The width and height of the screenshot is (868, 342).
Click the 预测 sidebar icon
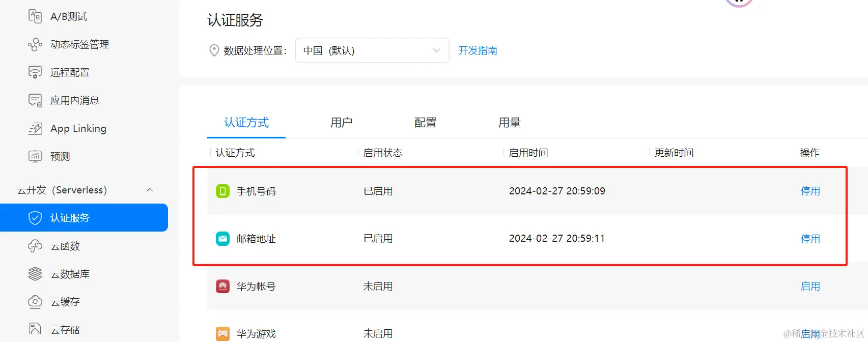(35, 156)
